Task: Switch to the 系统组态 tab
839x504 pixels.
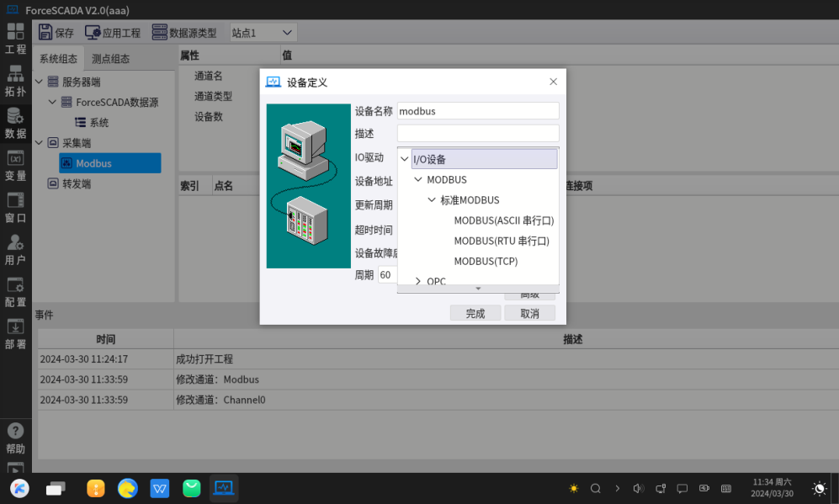Action: click(x=58, y=59)
